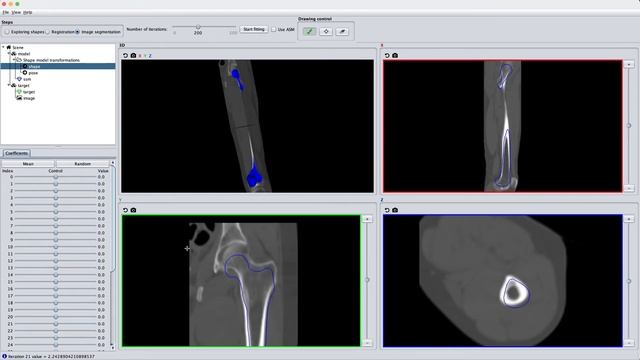Click the Y view slice slider handle
640x360 pixels.
pyautogui.click(x=367, y=280)
